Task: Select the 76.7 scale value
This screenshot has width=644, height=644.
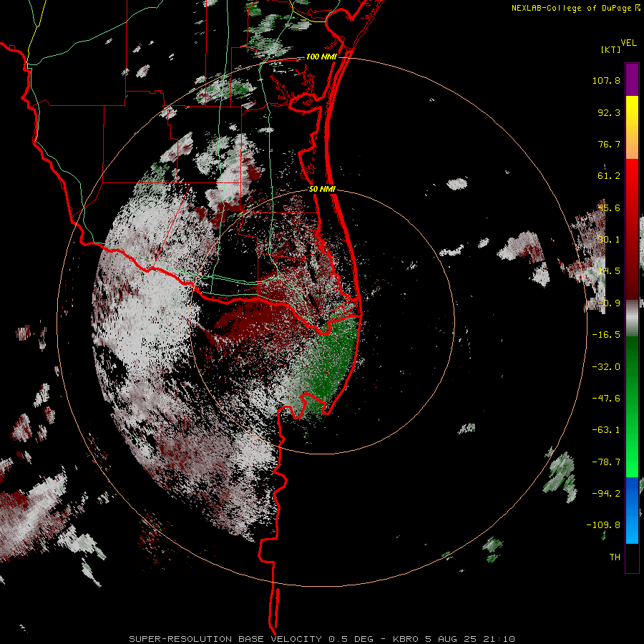Action: pos(609,144)
